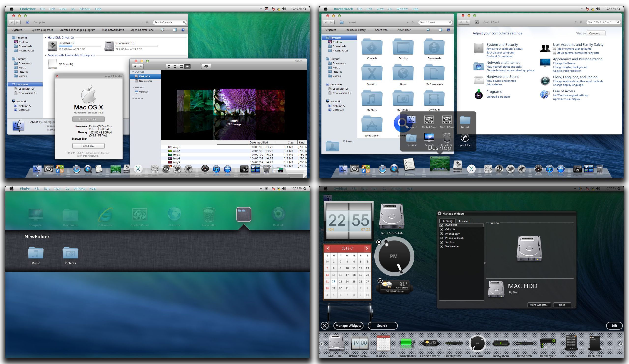
Task: Click the More Widgets... button
Action: (539, 305)
